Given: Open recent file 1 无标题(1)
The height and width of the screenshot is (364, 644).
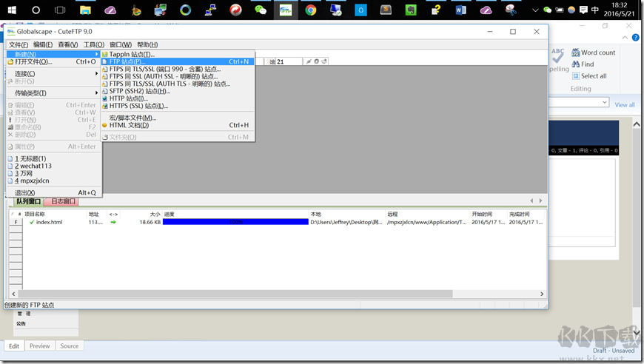Looking at the screenshot, I should [53, 158].
